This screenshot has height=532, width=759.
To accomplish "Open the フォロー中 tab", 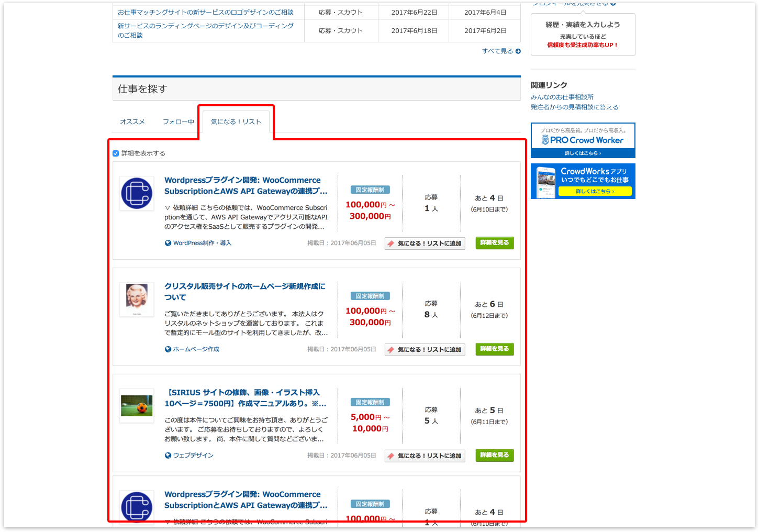I will pos(178,122).
